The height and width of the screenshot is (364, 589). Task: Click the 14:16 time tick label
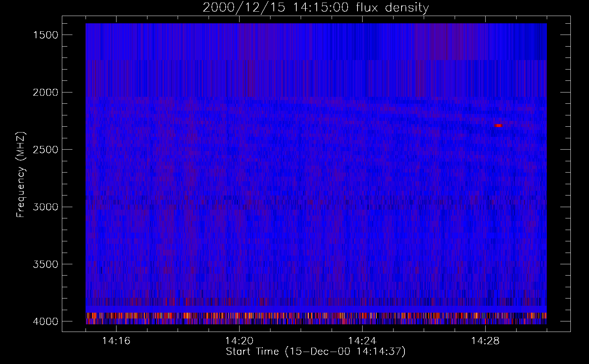tap(116, 341)
